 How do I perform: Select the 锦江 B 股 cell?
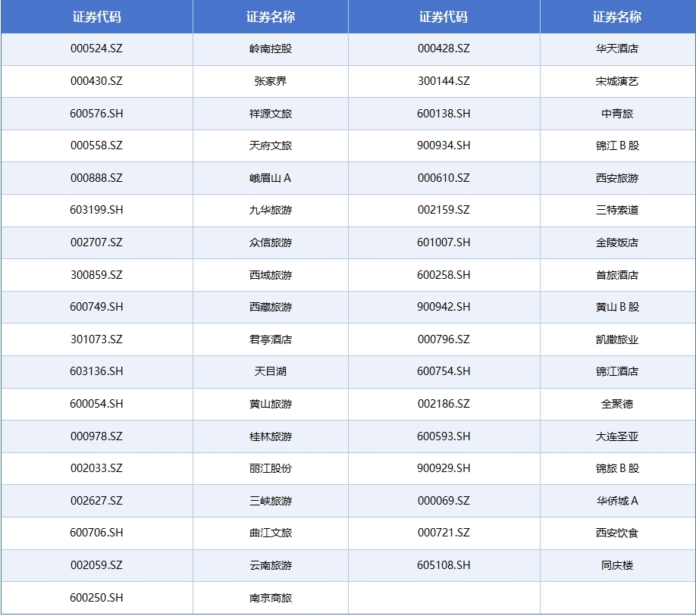(617, 145)
